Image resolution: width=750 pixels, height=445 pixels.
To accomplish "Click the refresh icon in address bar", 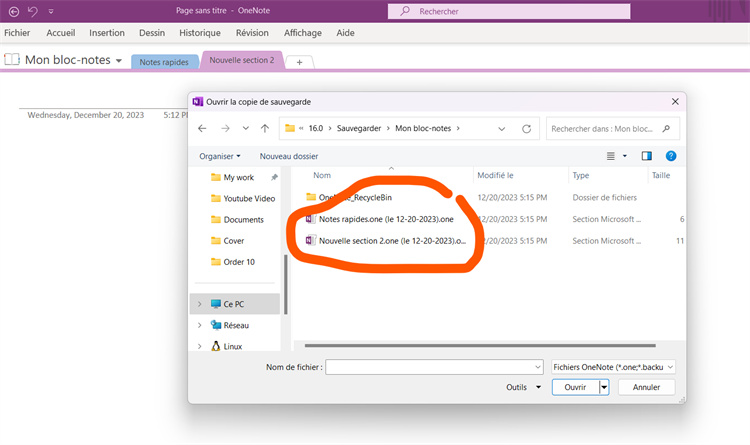I will coord(527,129).
